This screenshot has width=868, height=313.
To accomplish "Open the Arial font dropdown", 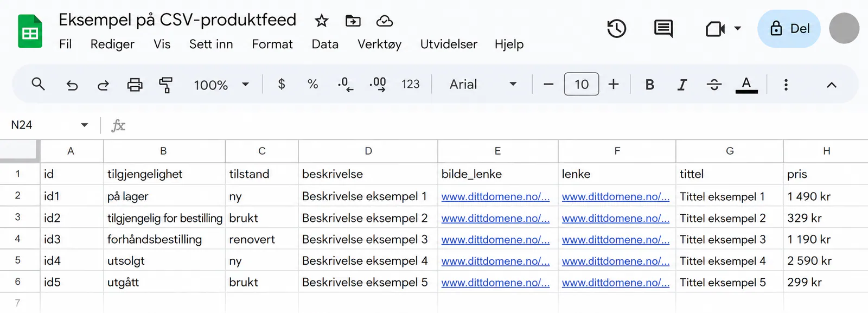I will click(483, 84).
